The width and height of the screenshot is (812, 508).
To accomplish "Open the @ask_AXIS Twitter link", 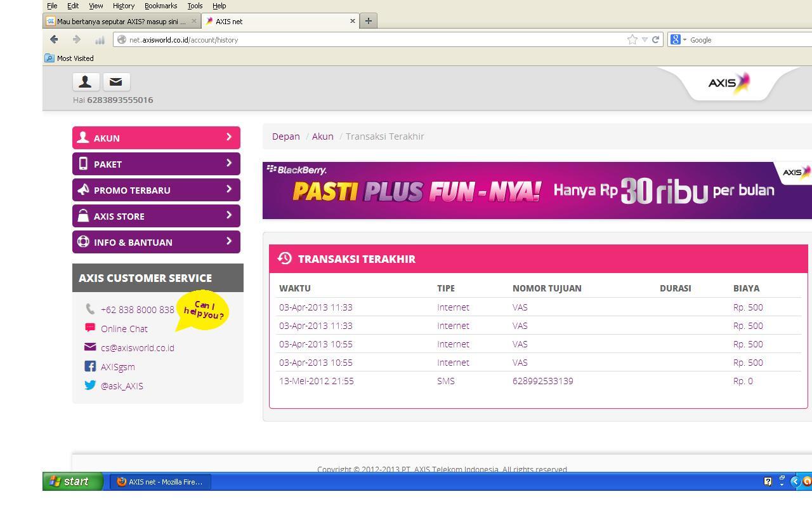I will 122,386.
